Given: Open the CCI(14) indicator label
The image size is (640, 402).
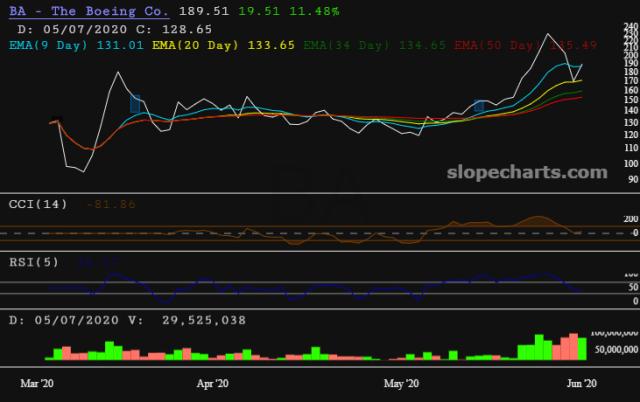Looking at the screenshot, I should coord(38,204).
